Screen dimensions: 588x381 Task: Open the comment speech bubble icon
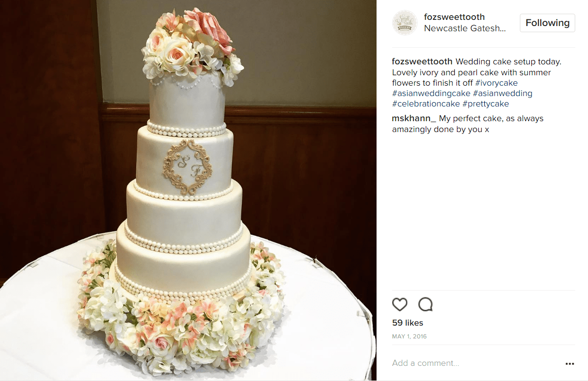coord(426,304)
